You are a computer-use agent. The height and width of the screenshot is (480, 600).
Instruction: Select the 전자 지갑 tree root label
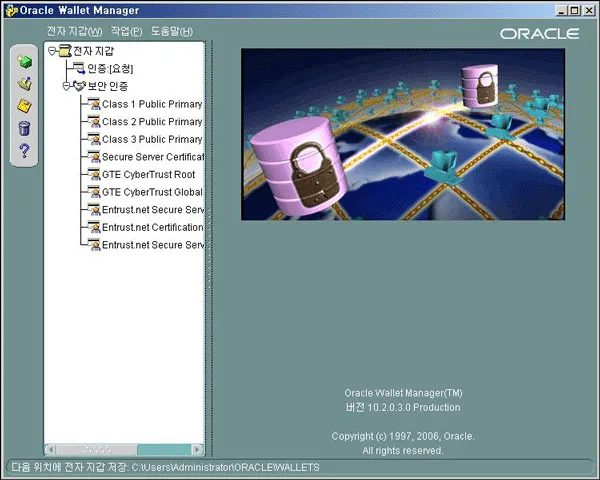point(93,51)
